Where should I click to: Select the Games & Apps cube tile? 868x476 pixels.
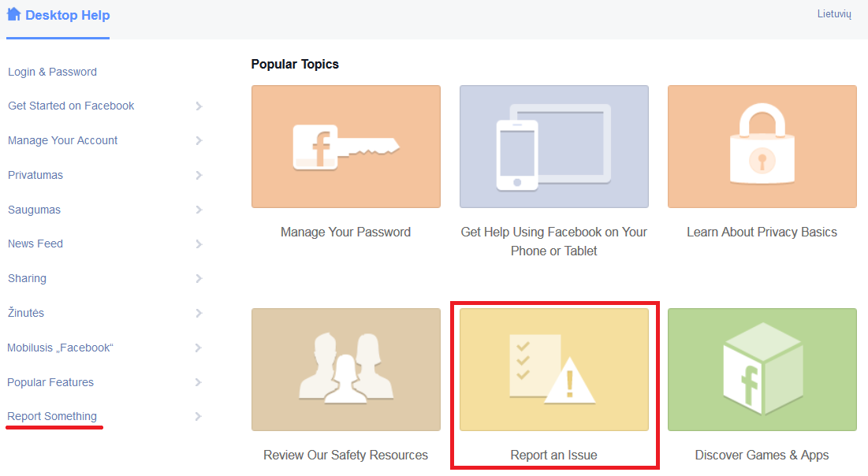point(762,370)
